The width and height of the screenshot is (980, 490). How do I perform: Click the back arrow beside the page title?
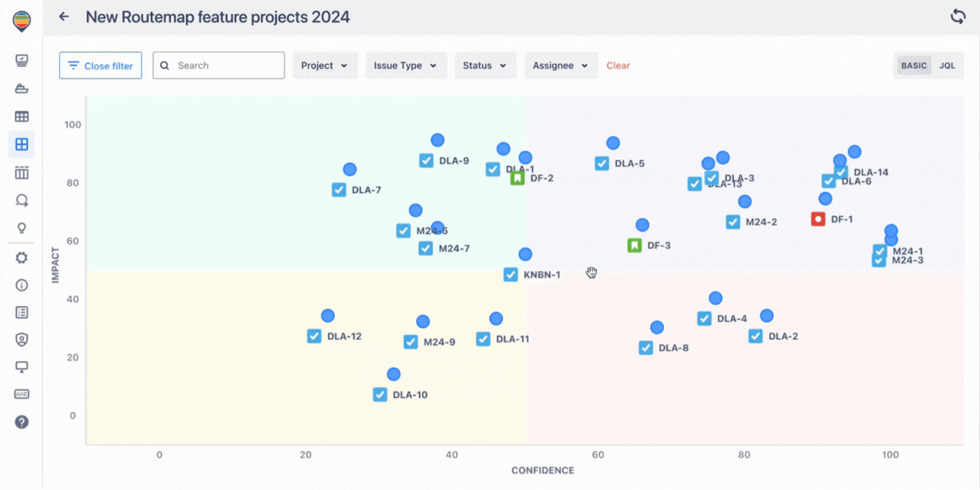point(65,17)
